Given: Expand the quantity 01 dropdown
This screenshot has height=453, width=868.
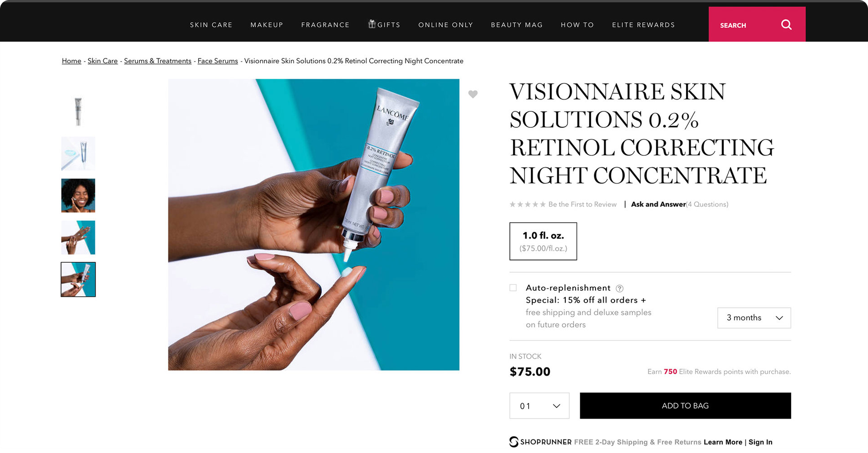Looking at the screenshot, I should click(539, 406).
